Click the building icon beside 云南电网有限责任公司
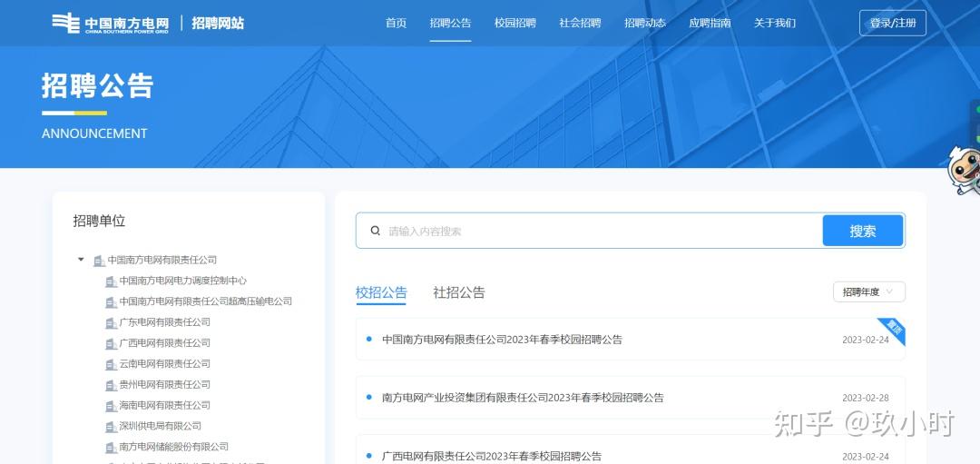Screen dimensions: 980x464 112,365
